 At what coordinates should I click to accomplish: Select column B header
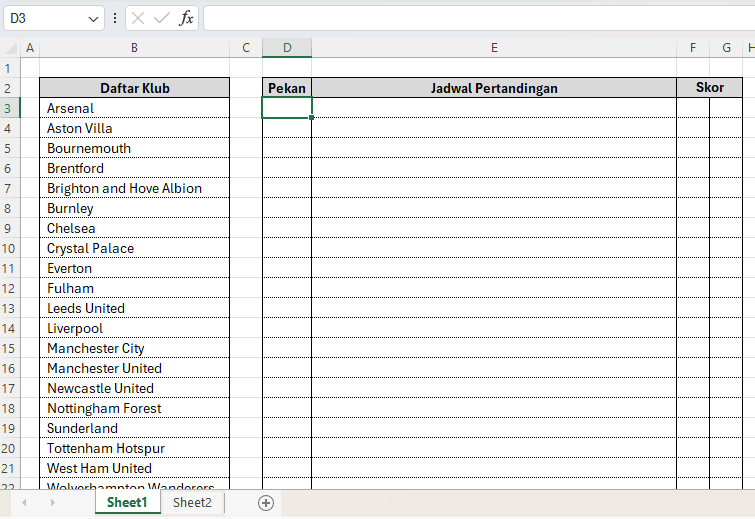(134, 48)
